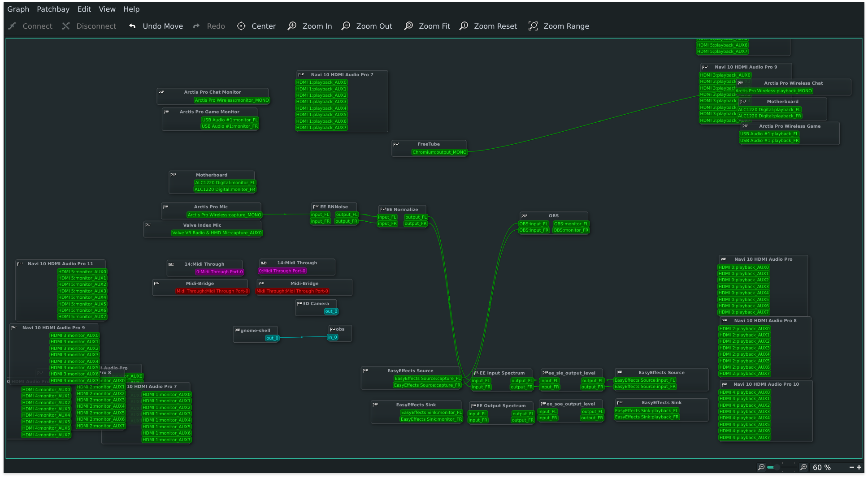Select Arctis Pro Wireless:playback_MONO port

coord(773,91)
